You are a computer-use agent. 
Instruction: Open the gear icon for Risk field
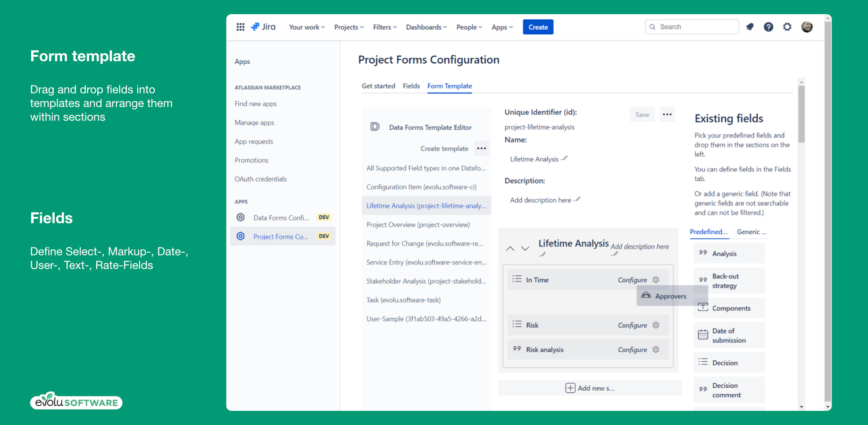coord(656,325)
